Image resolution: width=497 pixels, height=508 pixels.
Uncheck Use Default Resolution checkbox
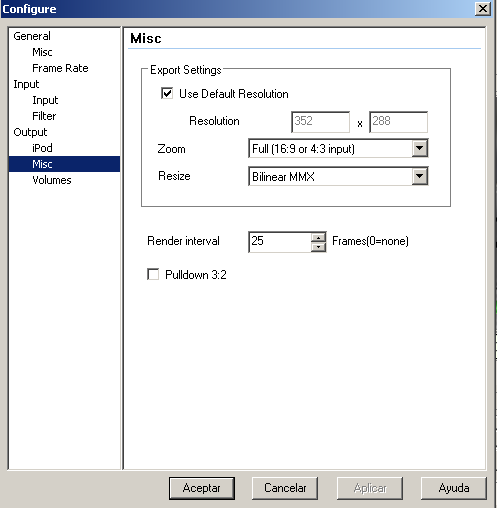tap(167, 93)
